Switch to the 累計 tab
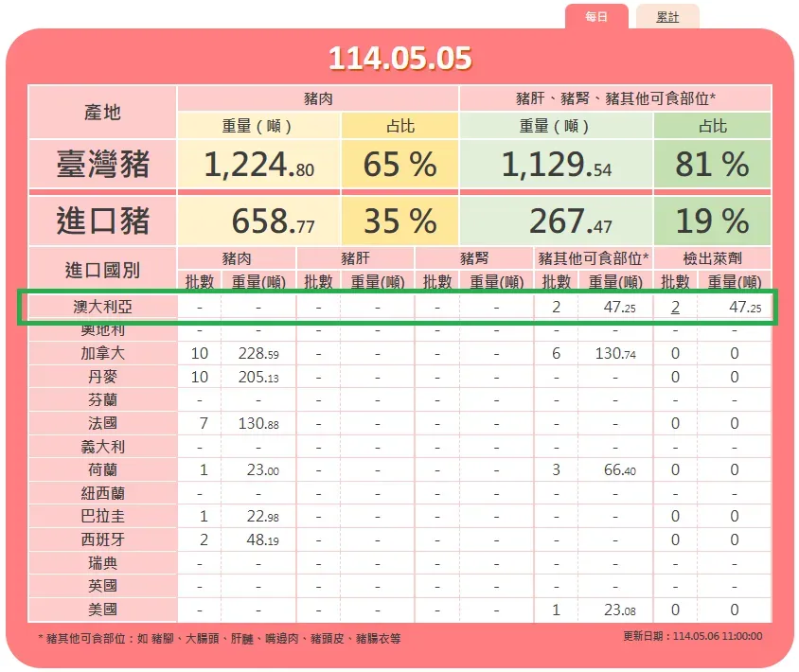Image resolution: width=799 pixels, height=672 pixels. (x=667, y=17)
